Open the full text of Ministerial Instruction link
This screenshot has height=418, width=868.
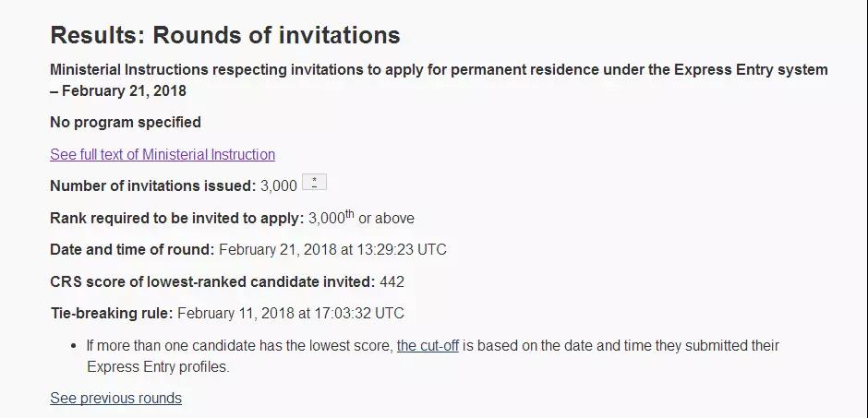click(163, 154)
